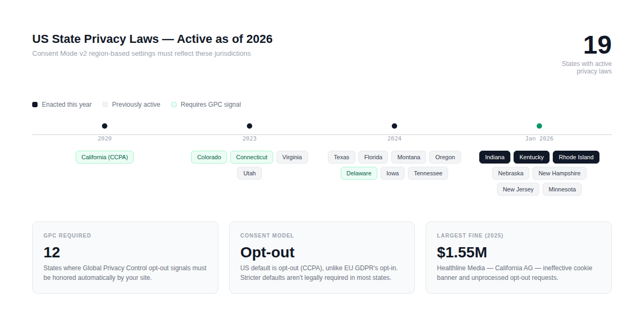Select the Indiana state chip
Viewport: 644px width, 326px height.
point(495,157)
